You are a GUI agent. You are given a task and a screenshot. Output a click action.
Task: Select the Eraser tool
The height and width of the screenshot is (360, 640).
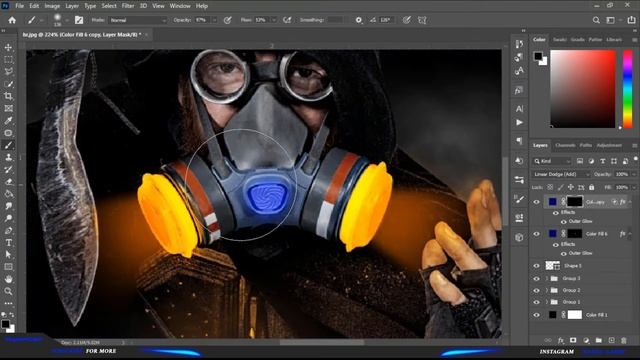pos(8,182)
